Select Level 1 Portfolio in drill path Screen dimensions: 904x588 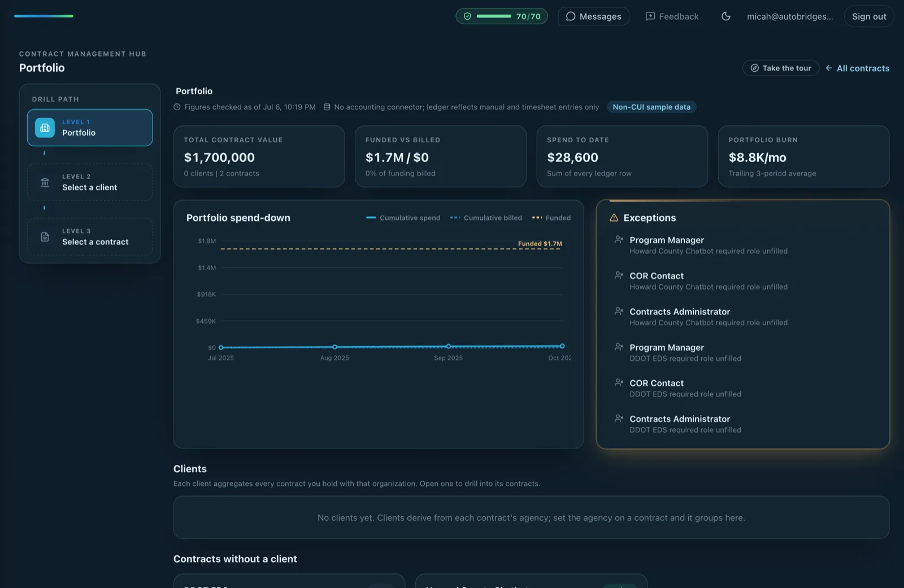coord(90,128)
